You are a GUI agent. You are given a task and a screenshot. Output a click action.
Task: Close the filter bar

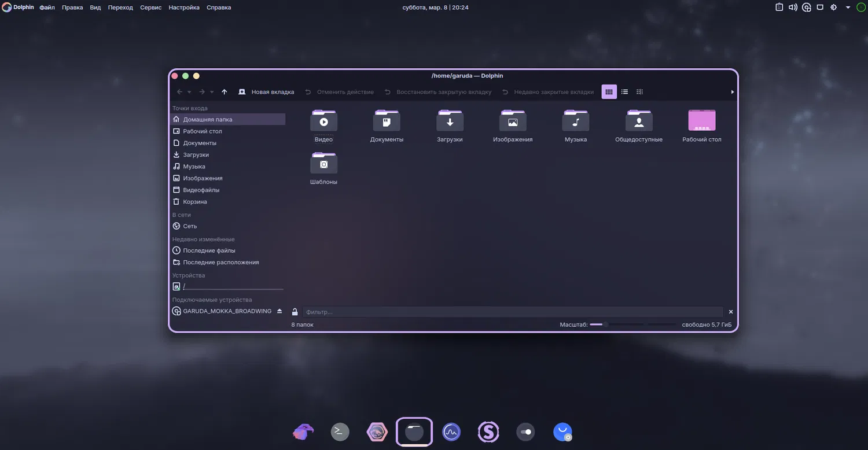pyautogui.click(x=731, y=312)
